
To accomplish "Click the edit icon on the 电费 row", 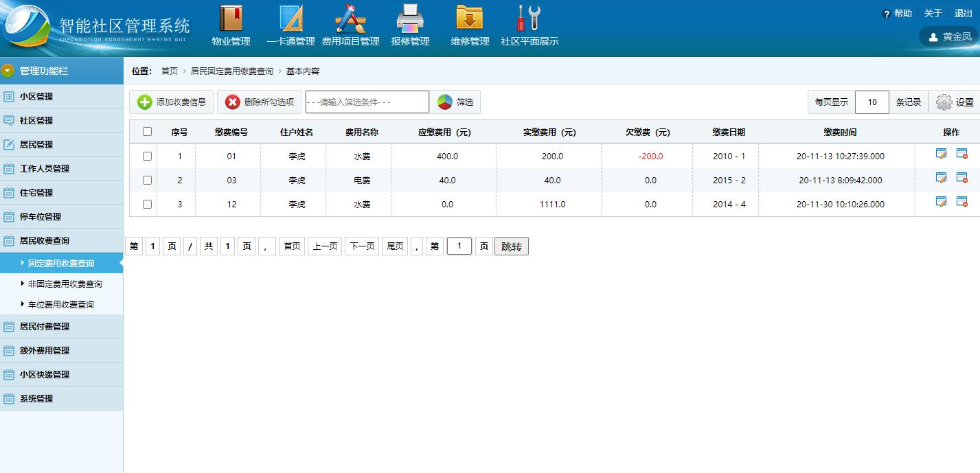I will (x=941, y=177).
